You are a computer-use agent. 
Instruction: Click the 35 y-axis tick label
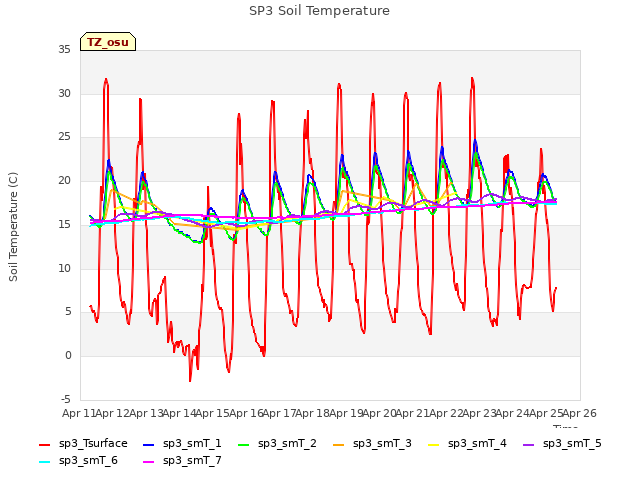[x=64, y=50]
